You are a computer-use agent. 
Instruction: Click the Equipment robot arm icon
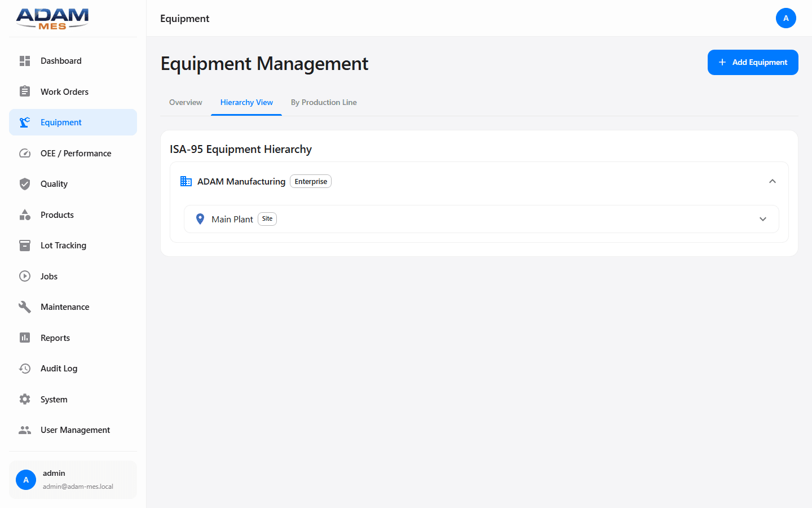pyautogui.click(x=25, y=122)
